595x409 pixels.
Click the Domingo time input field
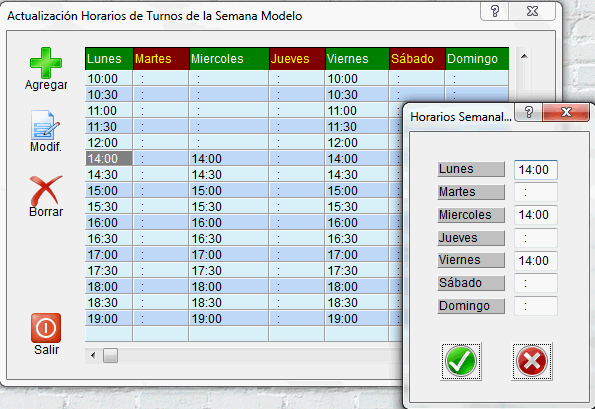click(x=536, y=306)
